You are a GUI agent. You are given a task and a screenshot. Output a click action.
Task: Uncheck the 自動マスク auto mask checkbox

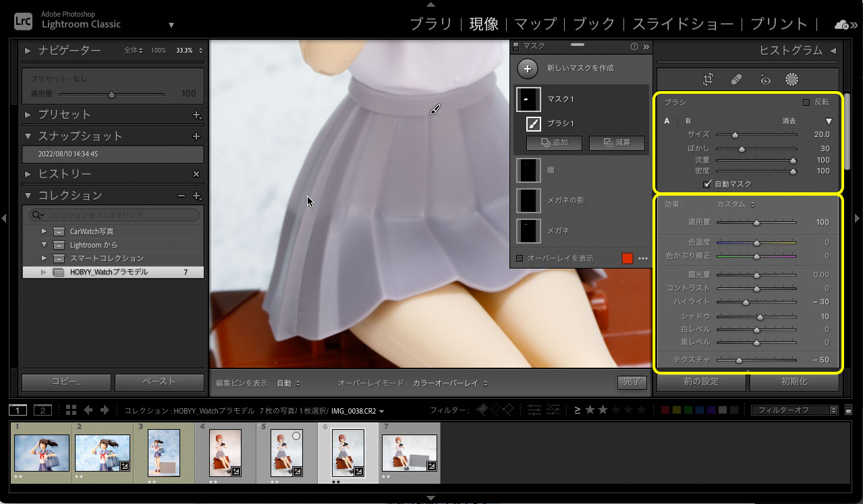click(x=707, y=184)
